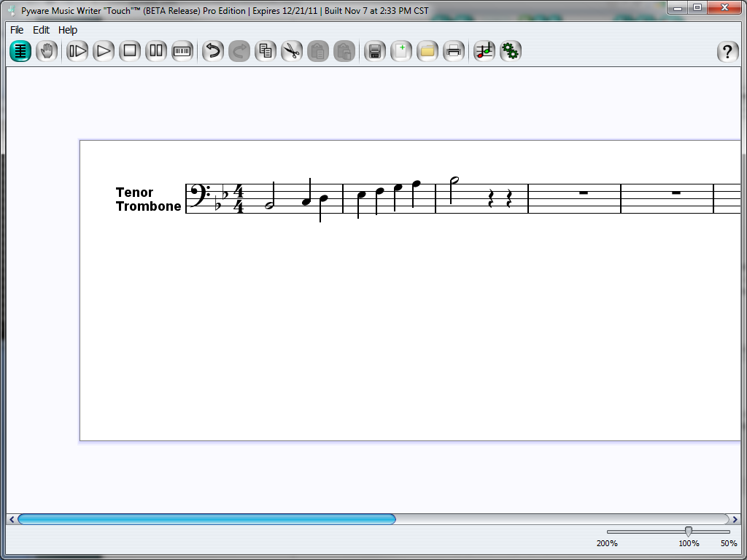The width and height of the screenshot is (747, 560).
Task: Stop playback with the square button
Action: 130,51
